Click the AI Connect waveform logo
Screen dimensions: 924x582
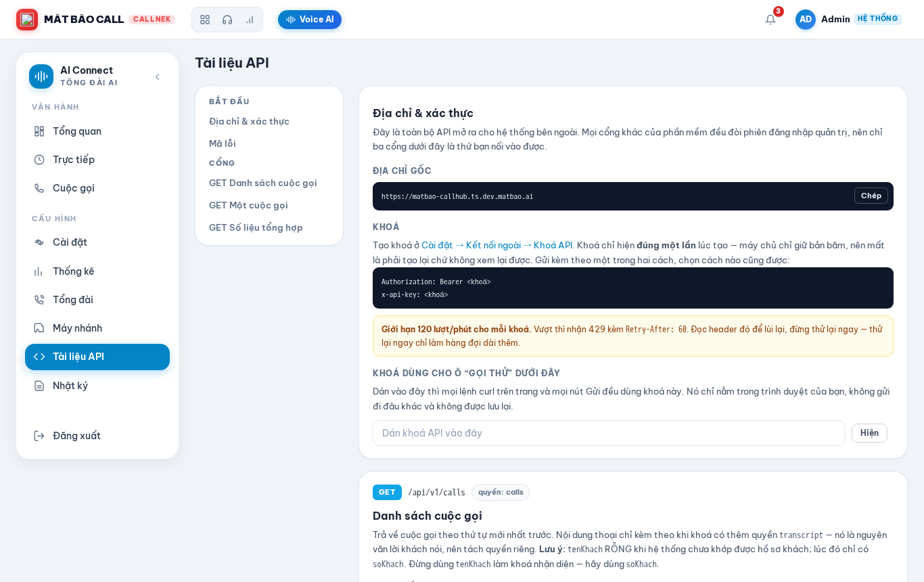[41, 76]
